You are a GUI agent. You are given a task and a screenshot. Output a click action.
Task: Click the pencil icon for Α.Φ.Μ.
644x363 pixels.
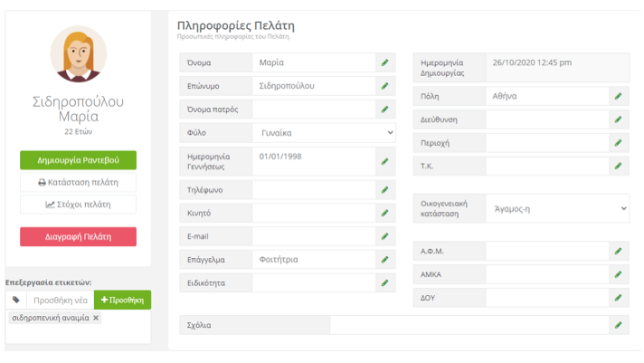[618, 251]
